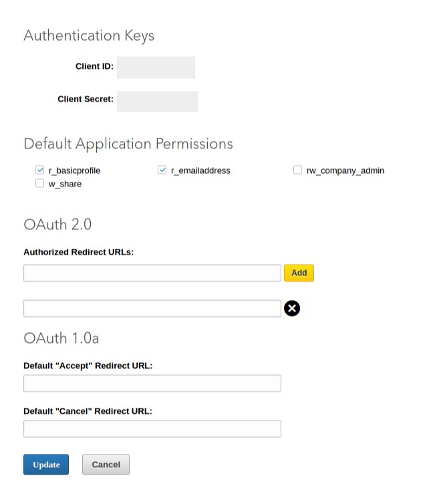425x504 pixels.
Task: Click the "OAuth 1.0a" section heading
Action: 61,338
